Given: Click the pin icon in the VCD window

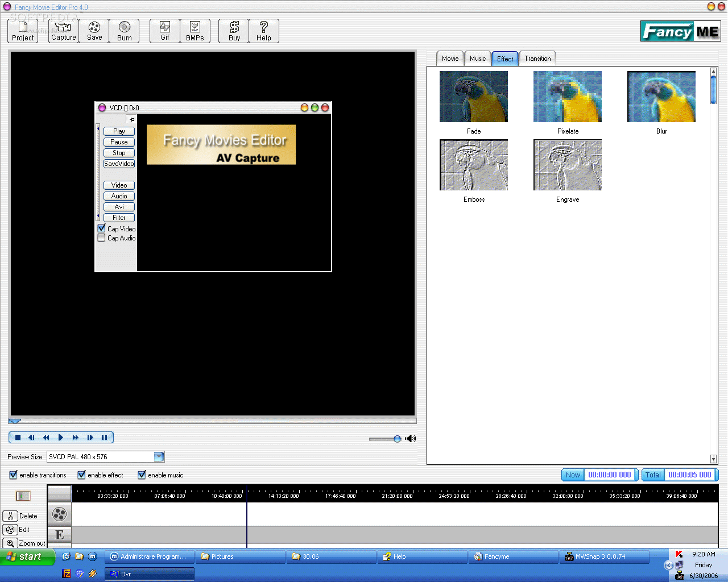Looking at the screenshot, I should (132, 119).
